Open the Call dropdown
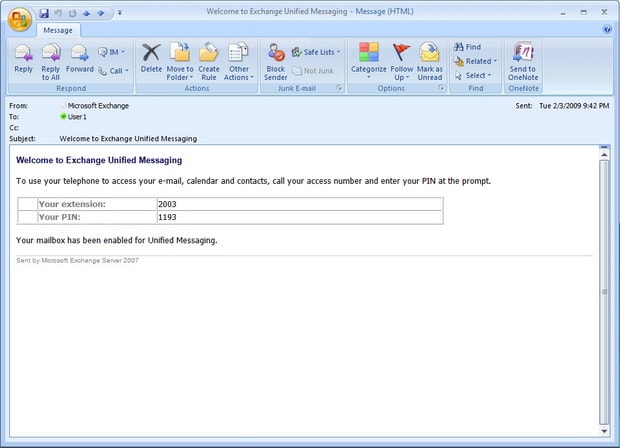Image resolution: width=620 pixels, height=448 pixels. 113,71
